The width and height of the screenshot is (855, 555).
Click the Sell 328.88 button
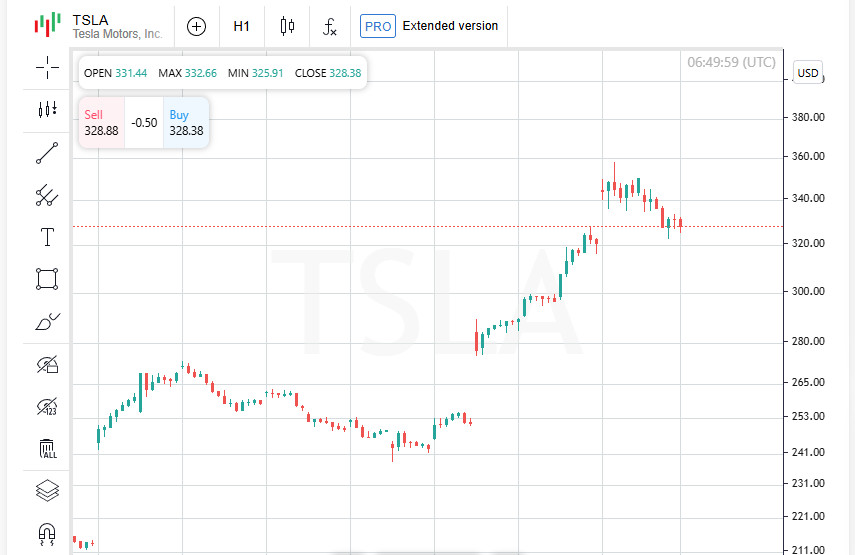(x=101, y=123)
